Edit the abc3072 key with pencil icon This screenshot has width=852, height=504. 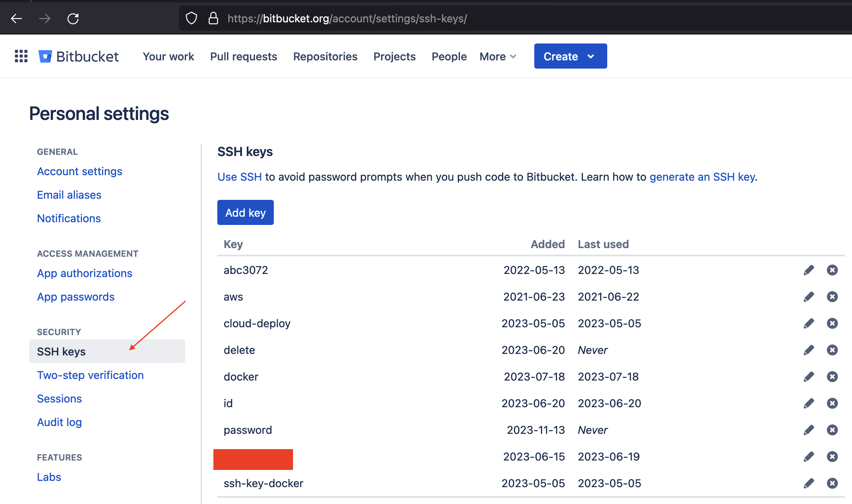click(808, 270)
